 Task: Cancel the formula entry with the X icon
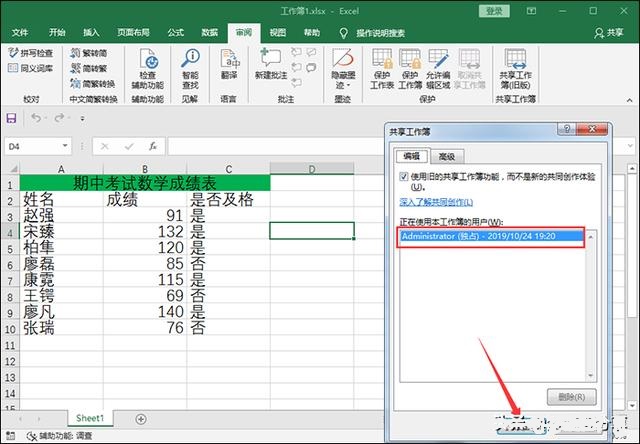tap(104, 146)
